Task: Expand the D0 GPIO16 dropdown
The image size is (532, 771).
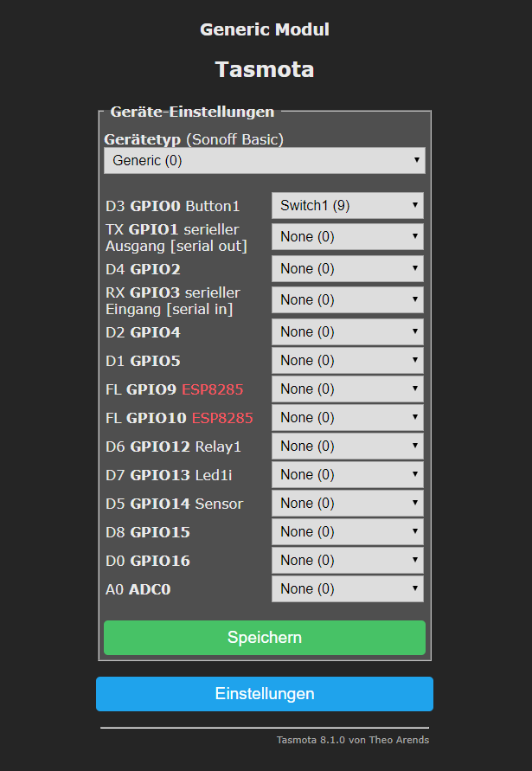Action: [x=348, y=561]
